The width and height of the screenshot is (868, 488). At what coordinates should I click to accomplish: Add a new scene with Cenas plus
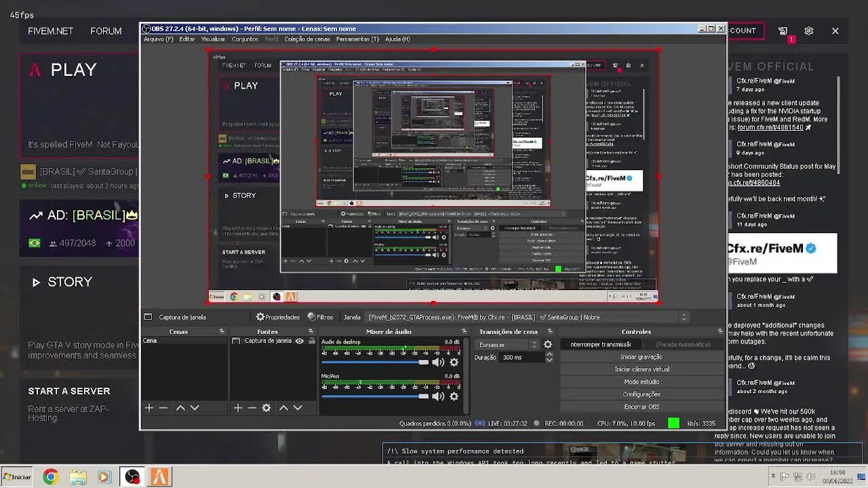pos(149,407)
